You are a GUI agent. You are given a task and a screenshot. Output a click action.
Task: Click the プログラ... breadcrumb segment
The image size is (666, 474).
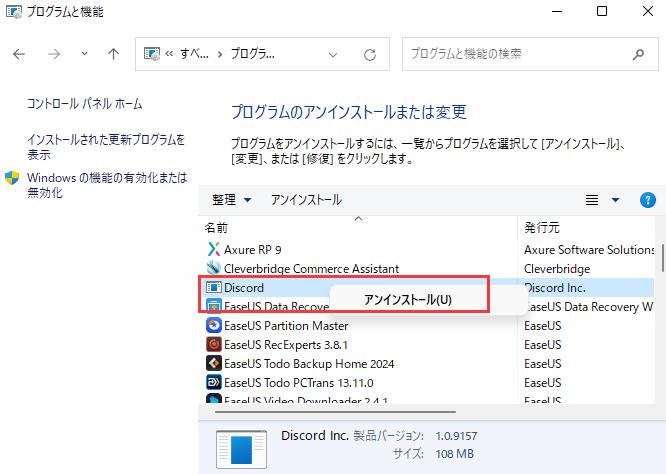pos(253,54)
